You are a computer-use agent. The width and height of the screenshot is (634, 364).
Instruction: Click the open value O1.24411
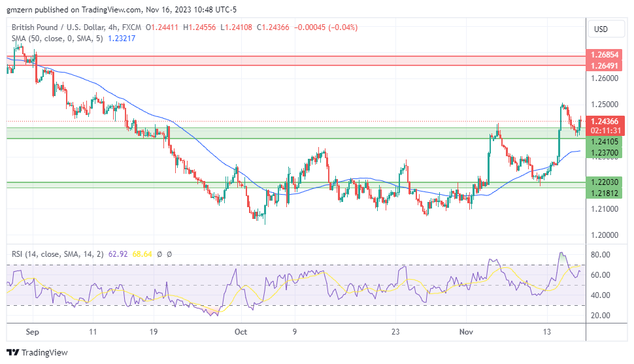[x=161, y=27]
